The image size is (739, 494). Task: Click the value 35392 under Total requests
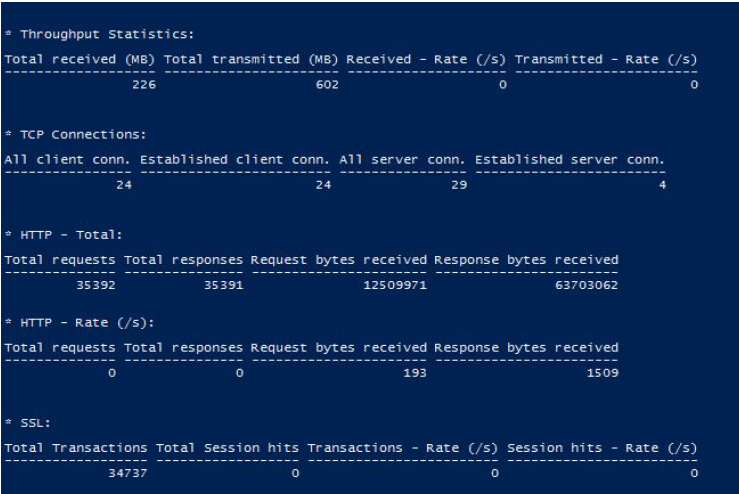[x=96, y=285]
